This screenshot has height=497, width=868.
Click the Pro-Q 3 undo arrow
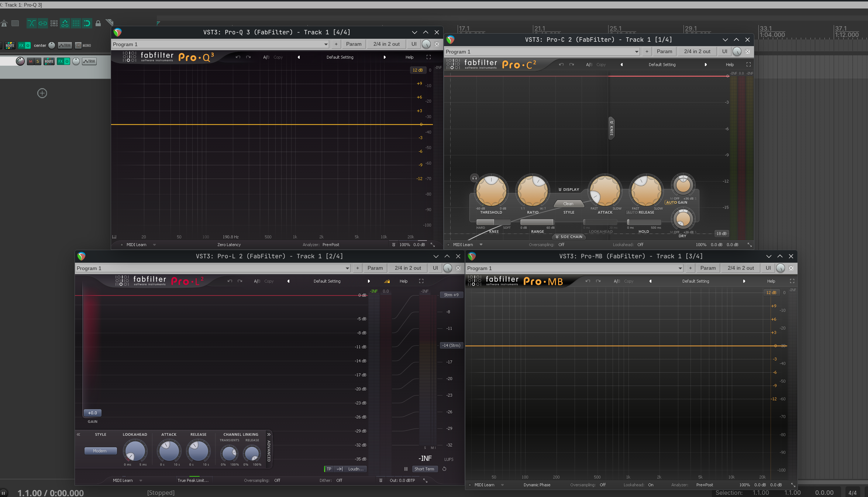coord(238,57)
